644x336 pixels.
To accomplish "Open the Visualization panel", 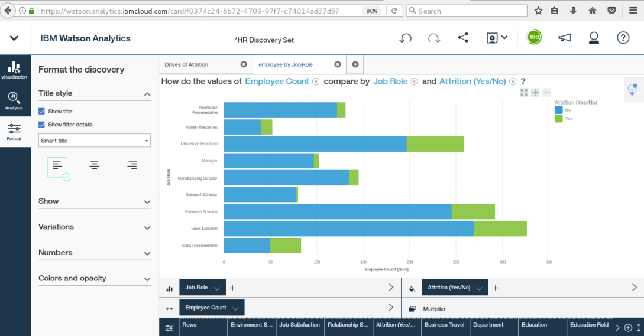I will coord(14,70).
